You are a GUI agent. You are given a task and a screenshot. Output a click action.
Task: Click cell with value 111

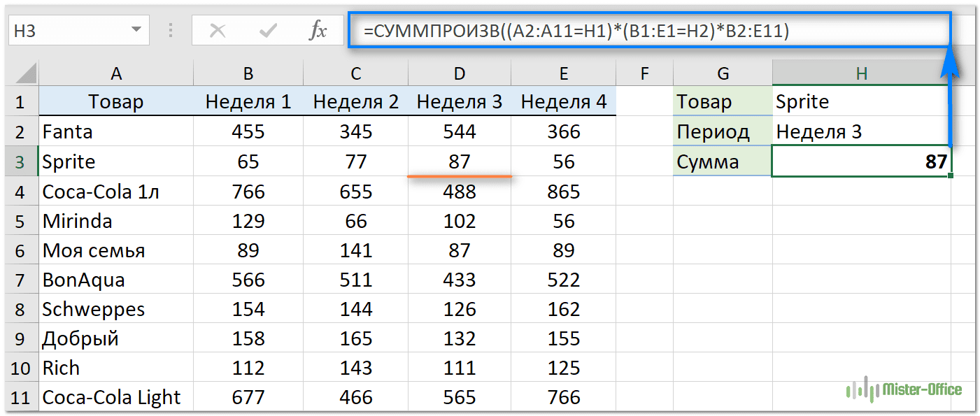(x=460, y=368)
